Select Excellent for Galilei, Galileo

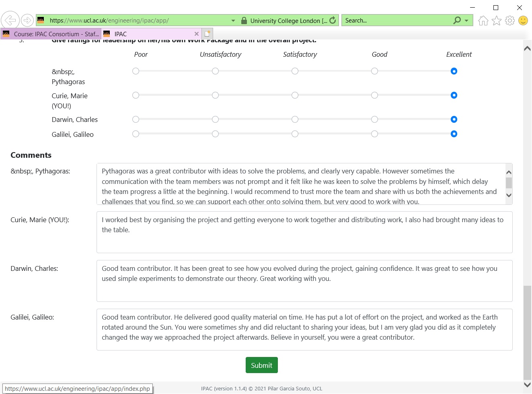[454, 134]
